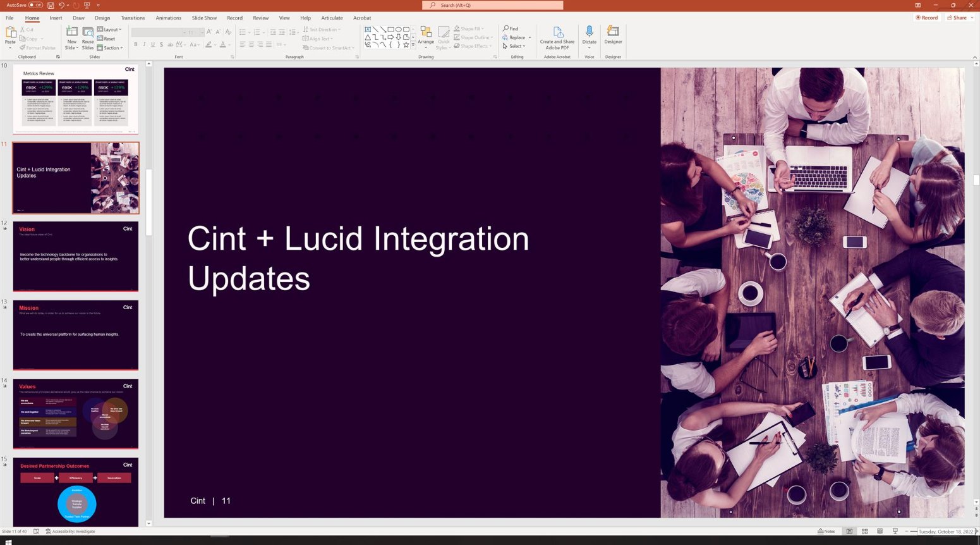Image resolution: width=980 pixels, height=545 pixels.
Task: Select the Values slide 14 thumbnail
Action: (75, 414)
